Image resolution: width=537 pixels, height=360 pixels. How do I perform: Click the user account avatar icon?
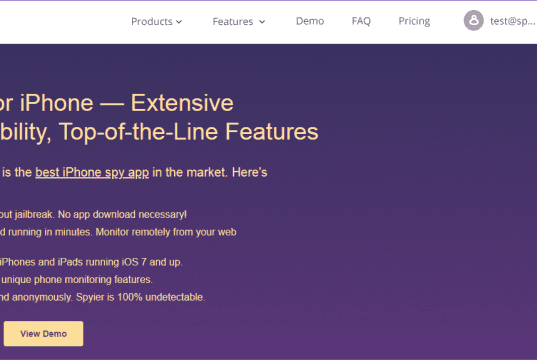tap(474, 21)
